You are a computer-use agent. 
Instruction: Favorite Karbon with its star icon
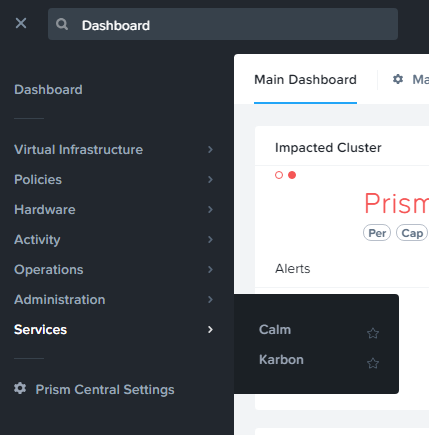tap(373, 363)
